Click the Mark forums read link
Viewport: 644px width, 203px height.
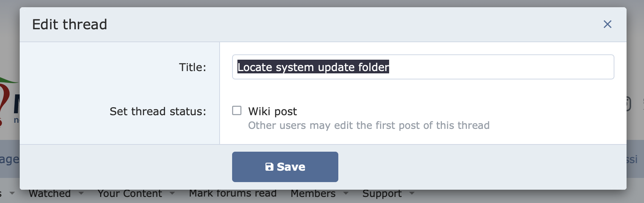tap(233, 193)
